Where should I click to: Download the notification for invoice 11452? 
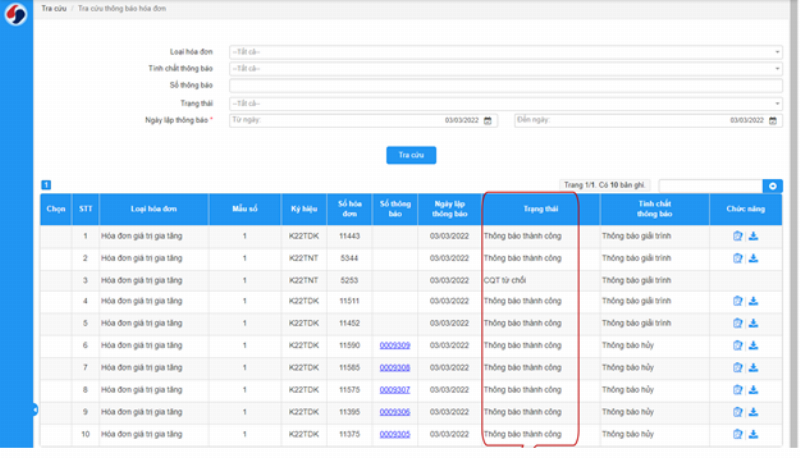[753, 323]
